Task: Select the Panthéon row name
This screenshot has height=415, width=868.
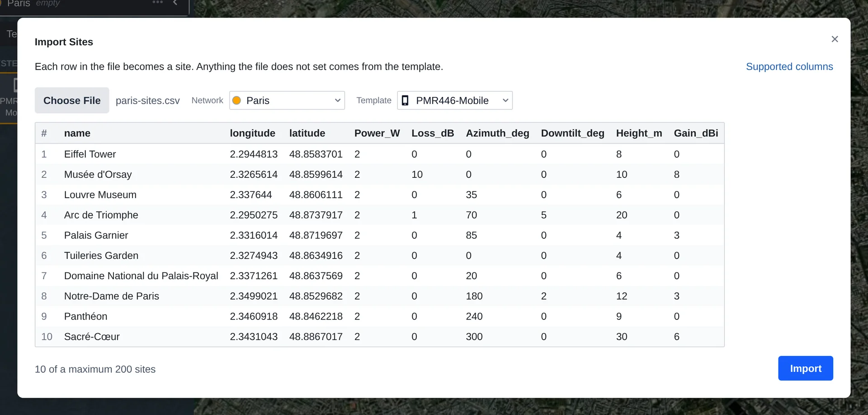Action: [x=86, y=316]
